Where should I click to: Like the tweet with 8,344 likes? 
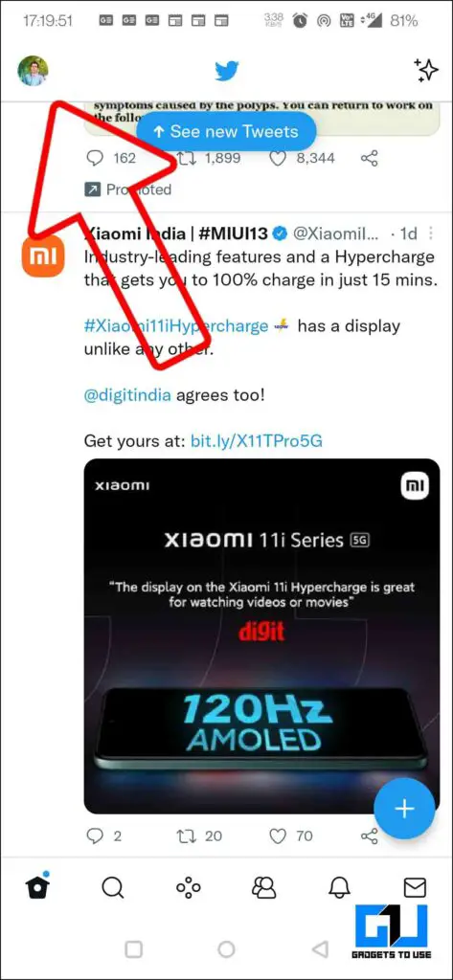(x=277, y=158)
